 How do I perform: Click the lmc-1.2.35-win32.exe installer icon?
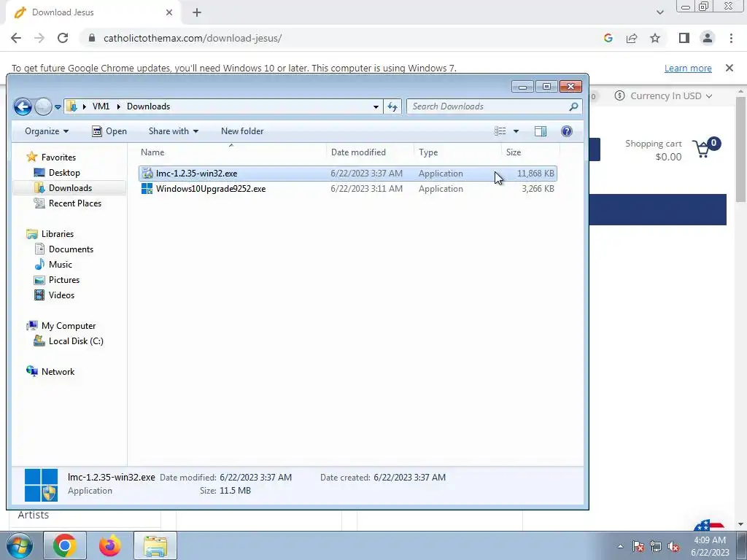[x=147, y=174]
